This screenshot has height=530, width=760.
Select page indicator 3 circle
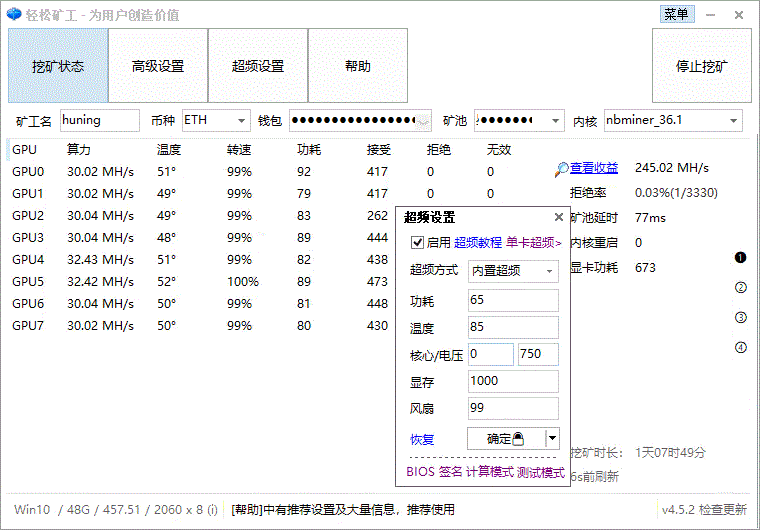coord(740,318)
